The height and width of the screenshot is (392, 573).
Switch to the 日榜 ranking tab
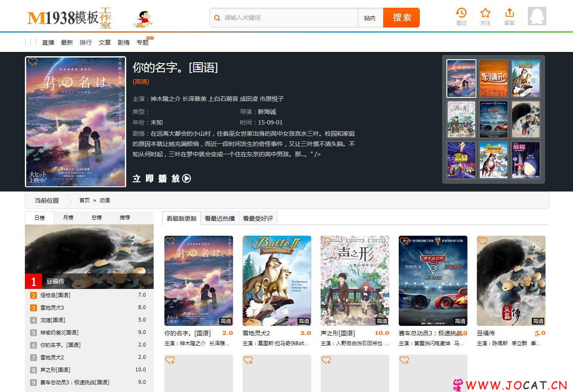(39, 218)
